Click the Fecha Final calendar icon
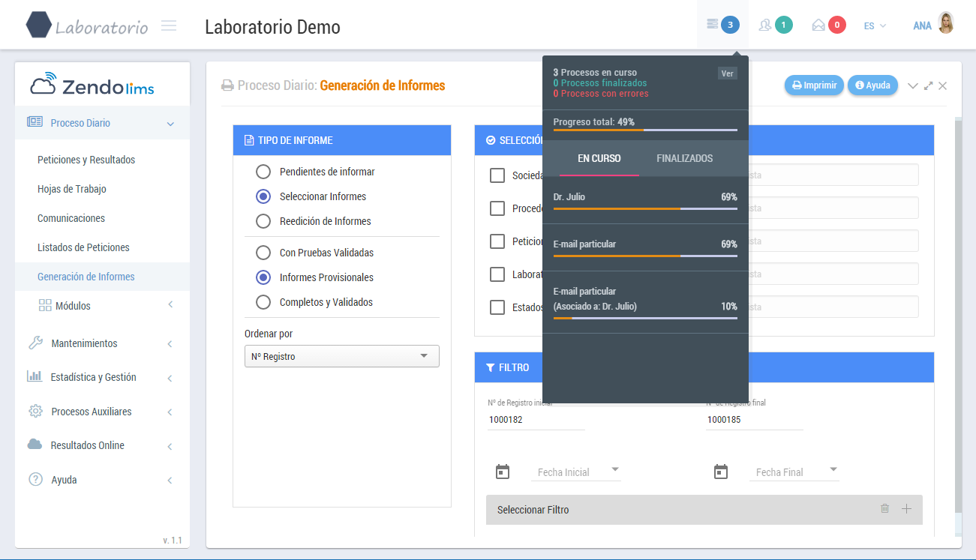Screen dimensions: 976x560 (x=721, y=472)
